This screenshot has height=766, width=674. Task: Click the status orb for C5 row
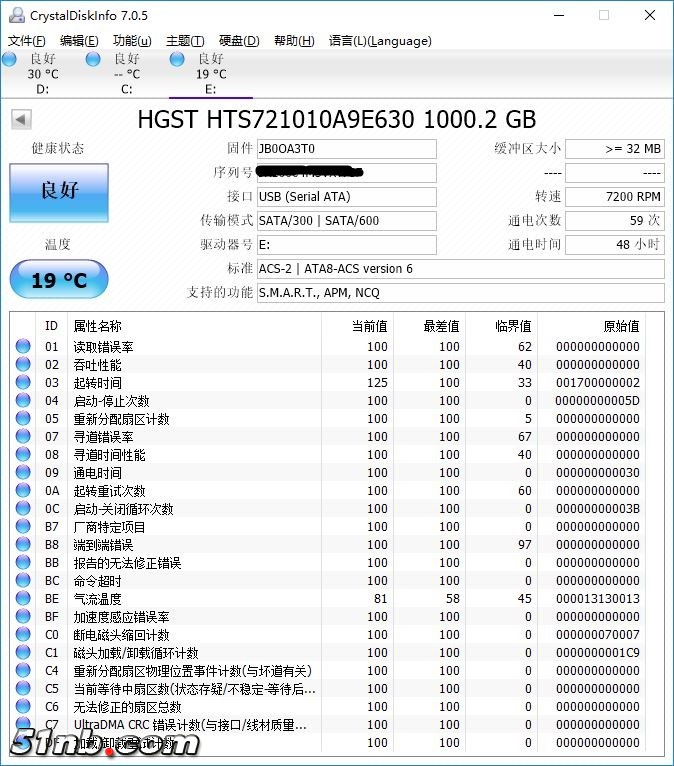[23, 688]
